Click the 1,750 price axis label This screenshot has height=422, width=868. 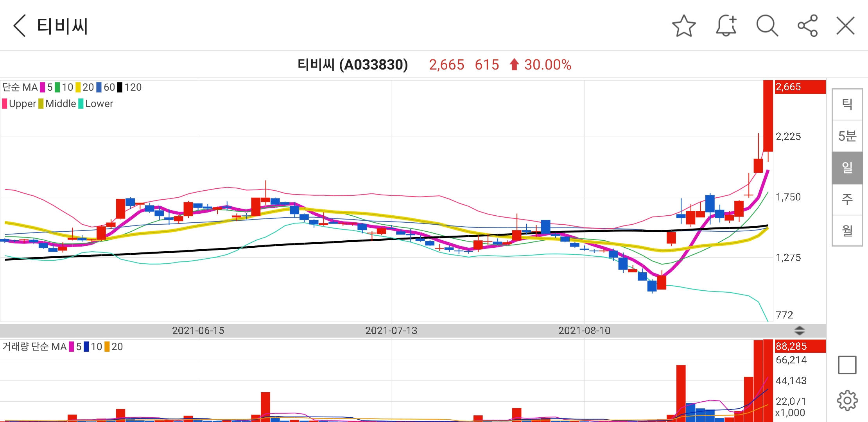point(788,197)
